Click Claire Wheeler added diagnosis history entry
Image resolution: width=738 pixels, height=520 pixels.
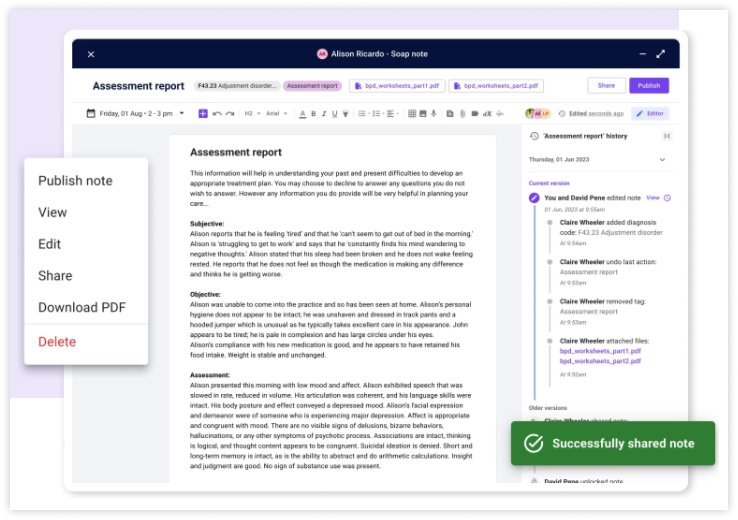(611, 232)
